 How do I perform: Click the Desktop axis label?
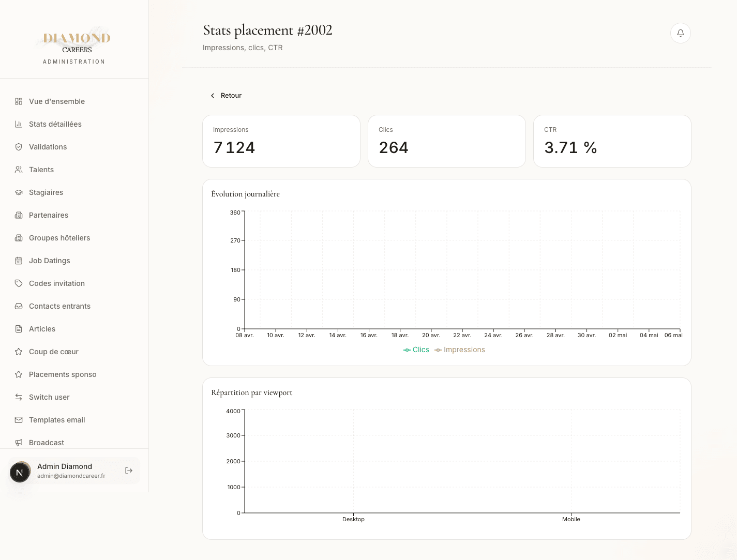353,519
